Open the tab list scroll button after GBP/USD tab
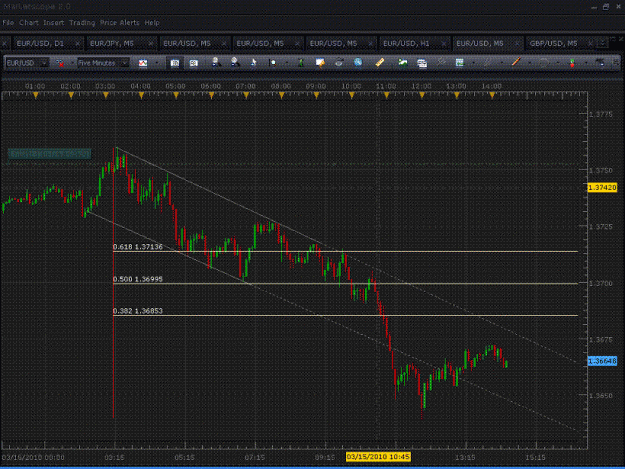 (x=603, y=43)
